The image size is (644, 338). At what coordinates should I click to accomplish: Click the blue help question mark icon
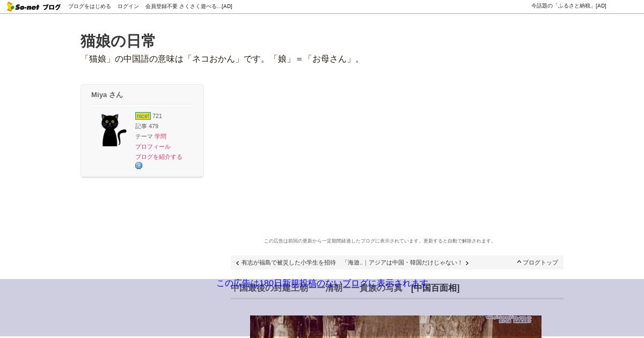tap(139, 166)
